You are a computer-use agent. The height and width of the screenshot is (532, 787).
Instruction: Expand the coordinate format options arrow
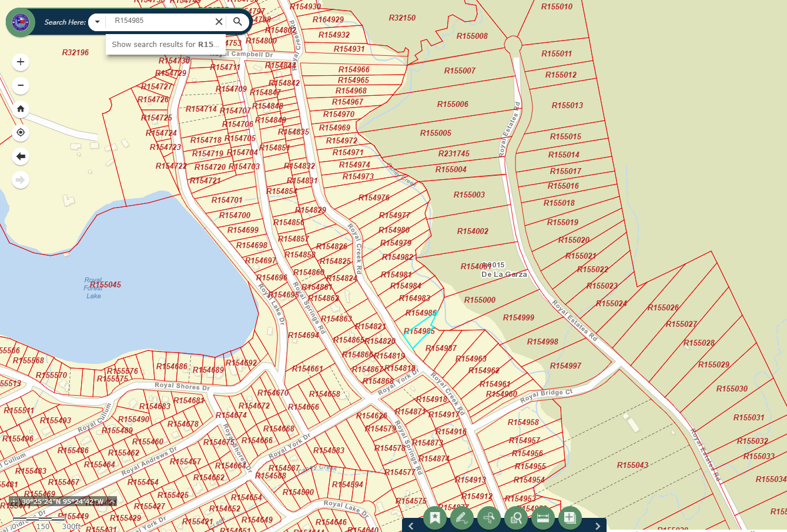click(x=110, y=502)
